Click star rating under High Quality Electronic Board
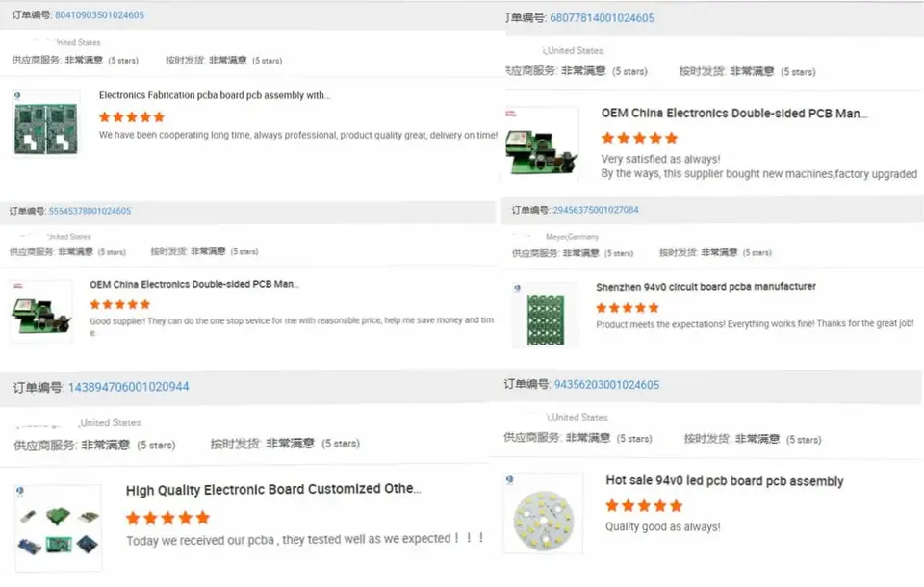The image size is (924, 587). 167,518
